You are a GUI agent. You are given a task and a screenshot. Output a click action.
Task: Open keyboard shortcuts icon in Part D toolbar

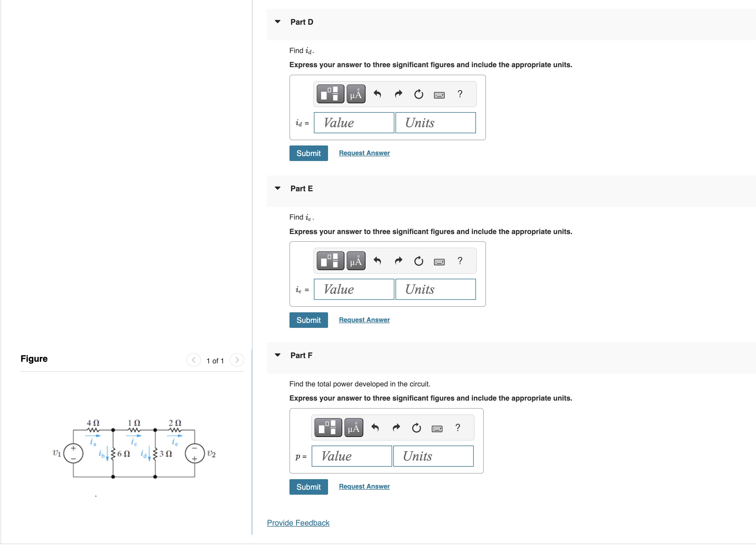440,95
